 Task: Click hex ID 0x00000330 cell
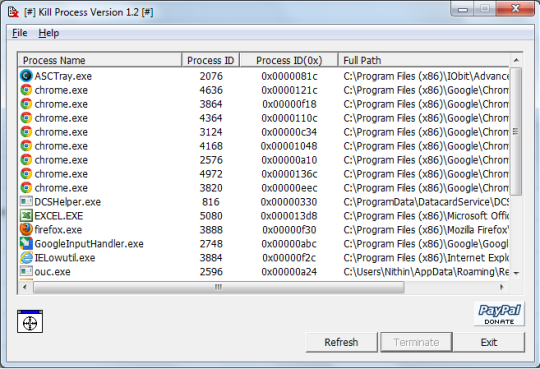(289, 202)
